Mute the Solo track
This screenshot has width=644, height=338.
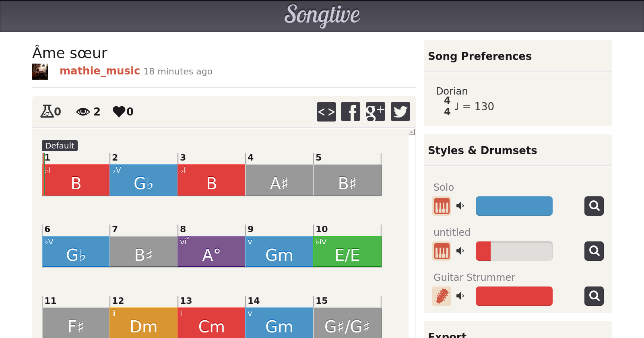(460, 206)
